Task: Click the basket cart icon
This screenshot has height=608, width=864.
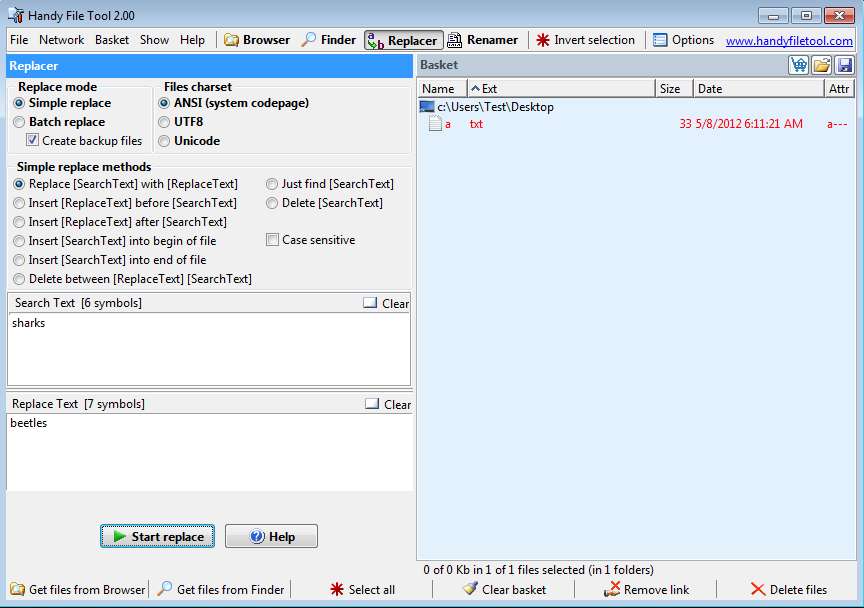Action: click(x=798, y=65)
